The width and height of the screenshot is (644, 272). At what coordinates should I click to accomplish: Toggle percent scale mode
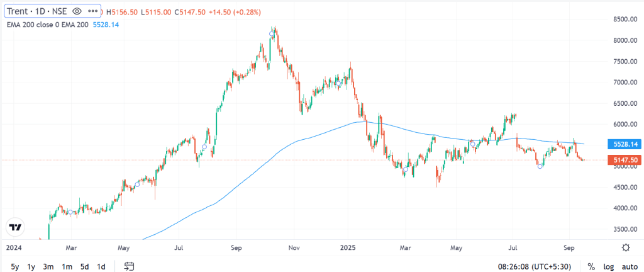click(x=591, y=267)
